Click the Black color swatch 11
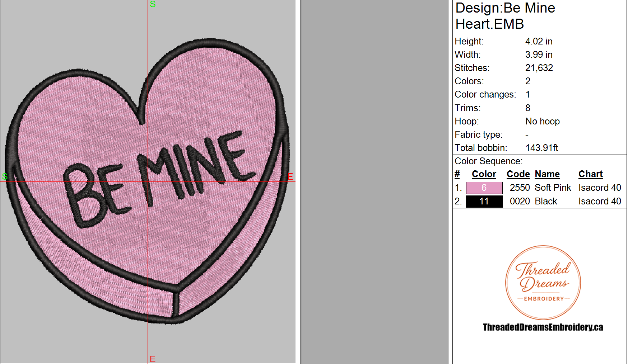 (484, 201)
